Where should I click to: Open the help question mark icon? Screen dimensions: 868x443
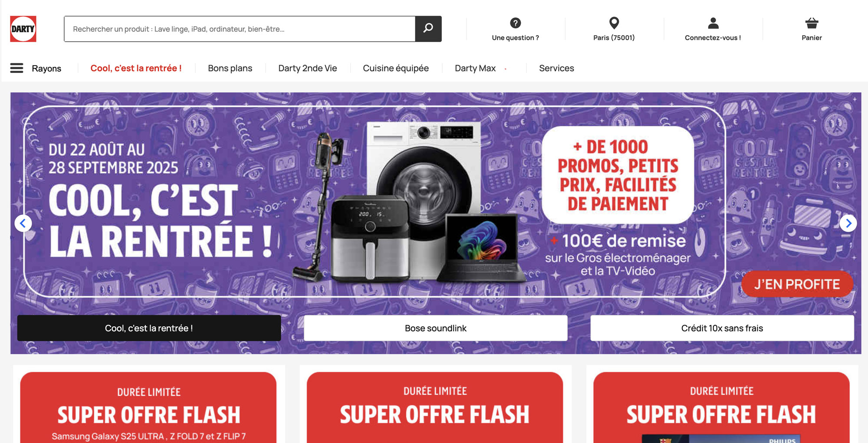click(x=515, y=23)
